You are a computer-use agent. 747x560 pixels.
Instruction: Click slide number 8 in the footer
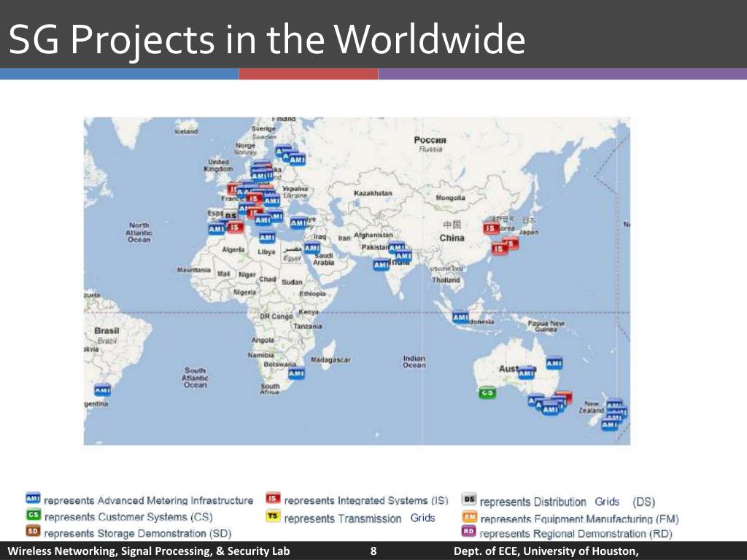[373, 551]
